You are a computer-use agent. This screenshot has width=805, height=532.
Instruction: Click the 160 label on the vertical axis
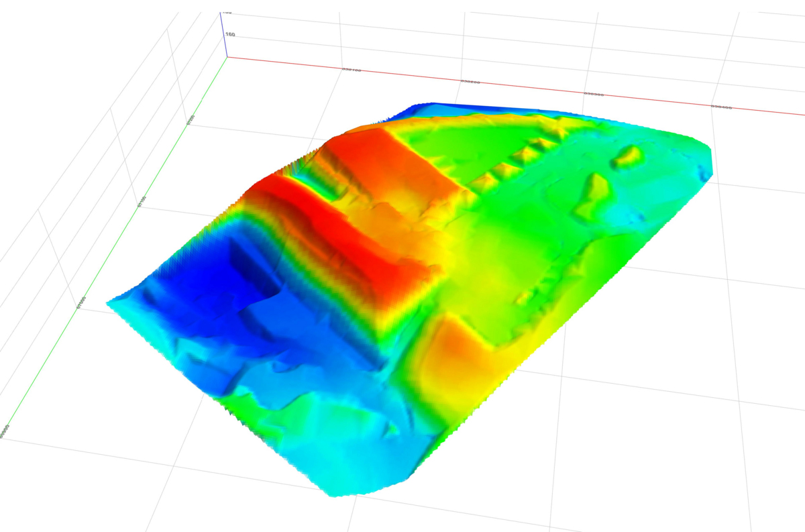[x=230, y=34]
